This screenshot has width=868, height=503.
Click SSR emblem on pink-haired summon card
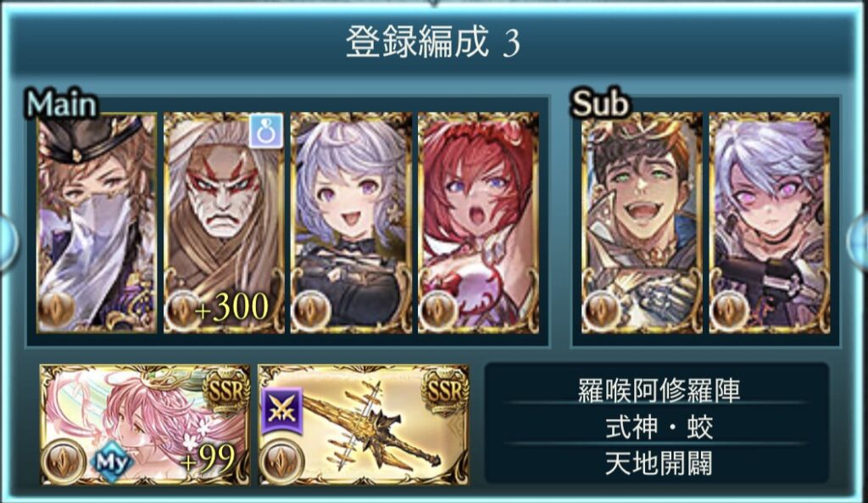tap(226, 392)
